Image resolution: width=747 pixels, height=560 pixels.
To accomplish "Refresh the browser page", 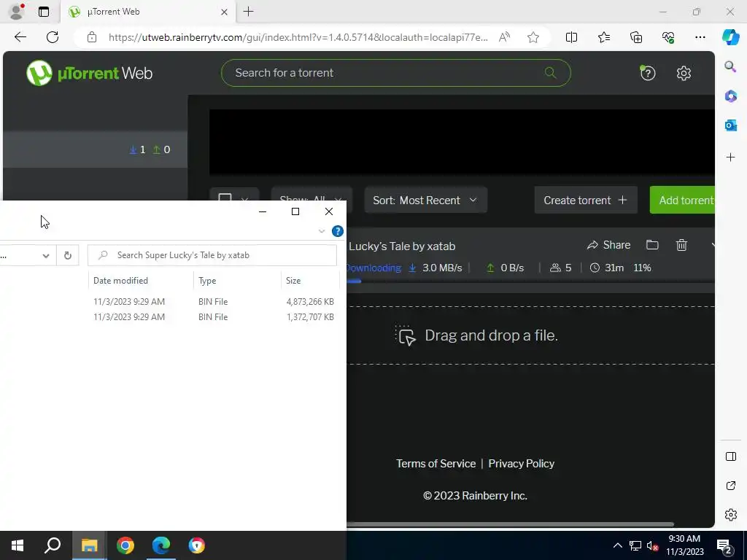I will click(53, 37).
